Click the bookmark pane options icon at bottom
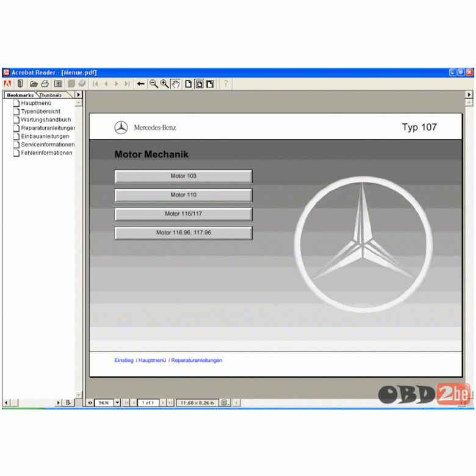The width and height of the screenshot is (476, 476). [68, 403]
